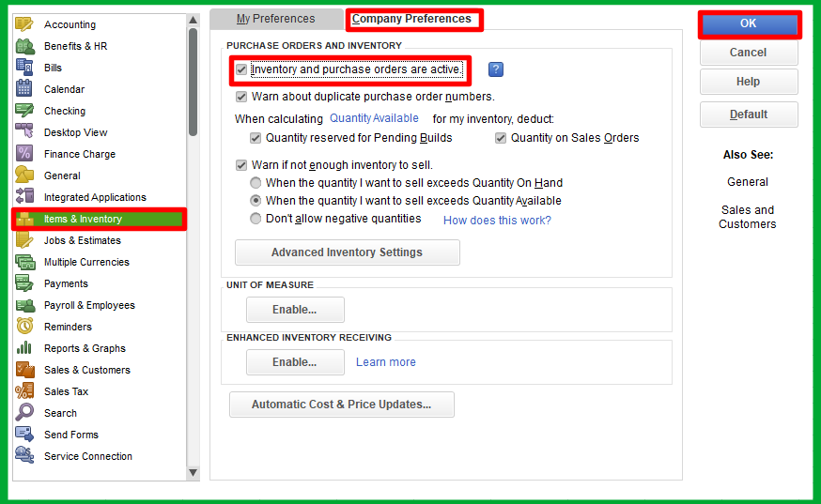Select the Sales Tax label
Viewport: 821px width, 504px height.
point(67,391)
